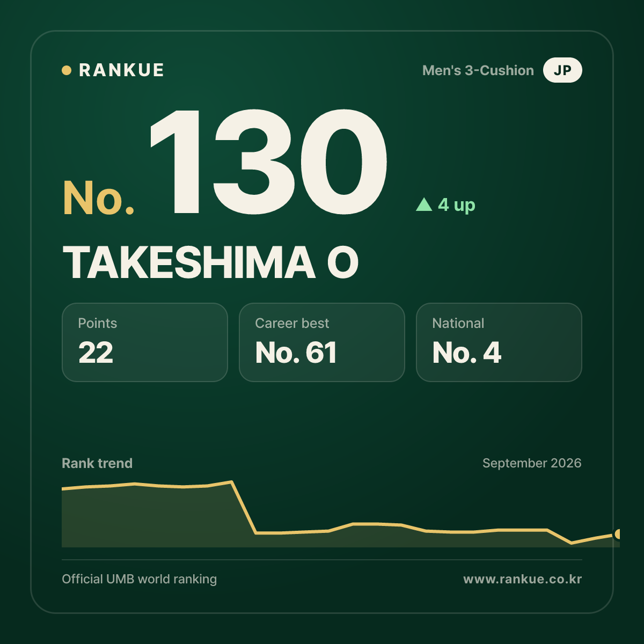This screenshot has width=644, height=644.
Task: Open the www.rankue.co.kr link
Action: [x=523, y=579]
